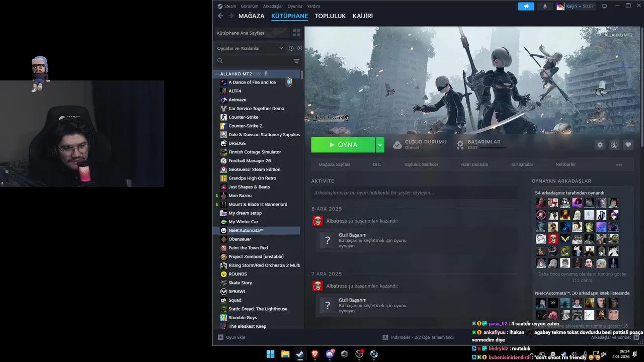644x362 pixels.
Task: Switch to the KAİJİRİ profile tab
Action: point(363,16)
